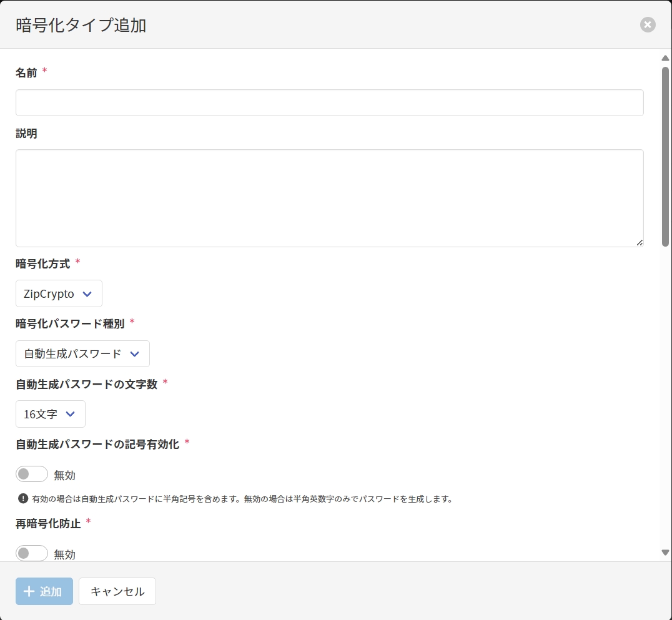Click the scrollbar up arrow

click(x=665, y=58)
